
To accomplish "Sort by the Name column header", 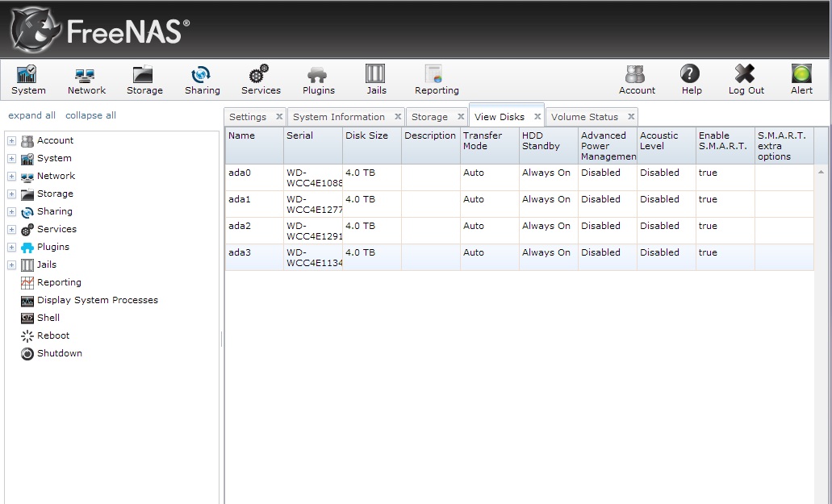I will pos(254,145).
